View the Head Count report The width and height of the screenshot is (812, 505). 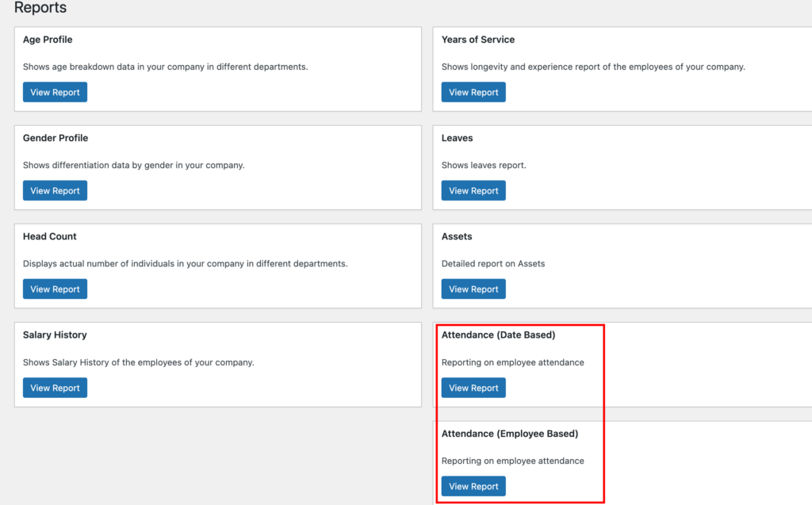(55, 289)
